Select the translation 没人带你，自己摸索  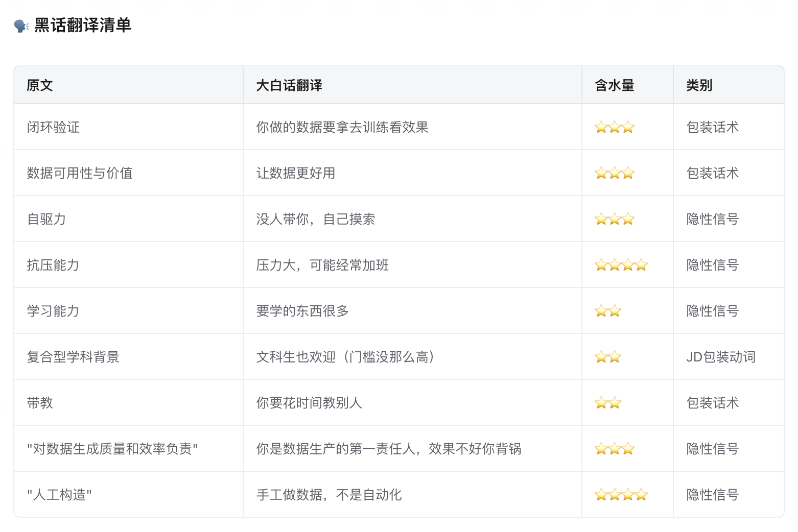pyautogui.click(x=315, y=219)
